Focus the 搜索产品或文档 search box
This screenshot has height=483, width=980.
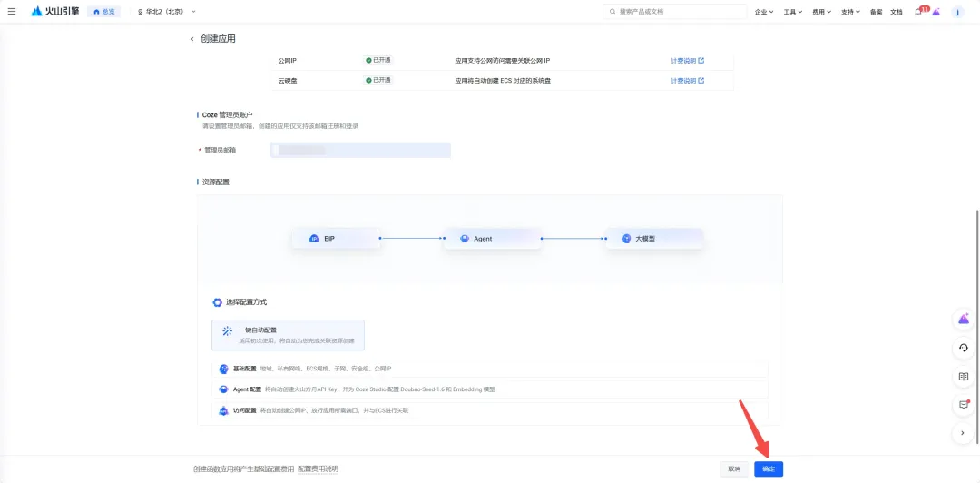(674, 11)
